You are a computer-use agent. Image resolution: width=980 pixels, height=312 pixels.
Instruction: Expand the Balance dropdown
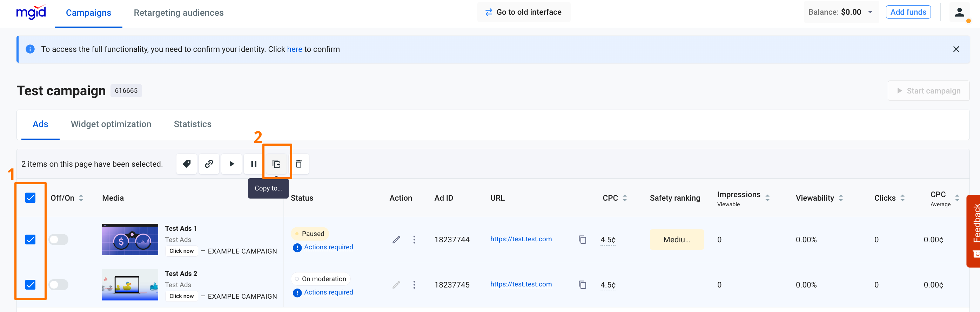pyautogui.click(x=870, y=12)
